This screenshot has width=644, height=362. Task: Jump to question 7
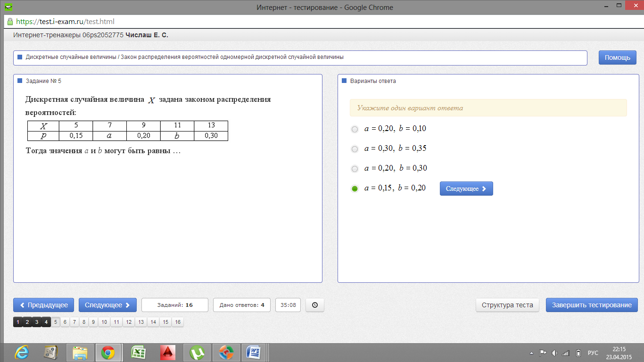(74, 322)
